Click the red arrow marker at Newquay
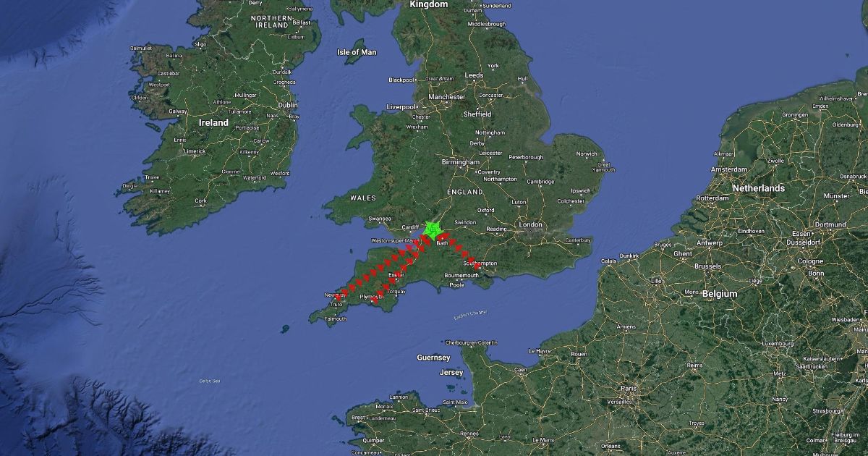Screen dimensions: 868x456 338,297
